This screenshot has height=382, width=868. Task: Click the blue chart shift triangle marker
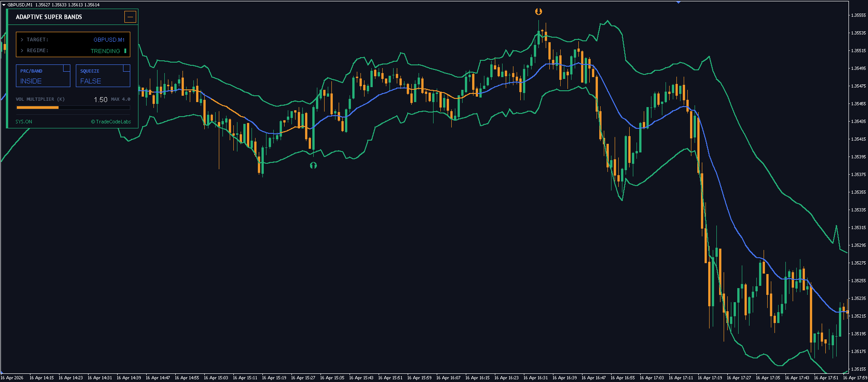click(678, 2)
